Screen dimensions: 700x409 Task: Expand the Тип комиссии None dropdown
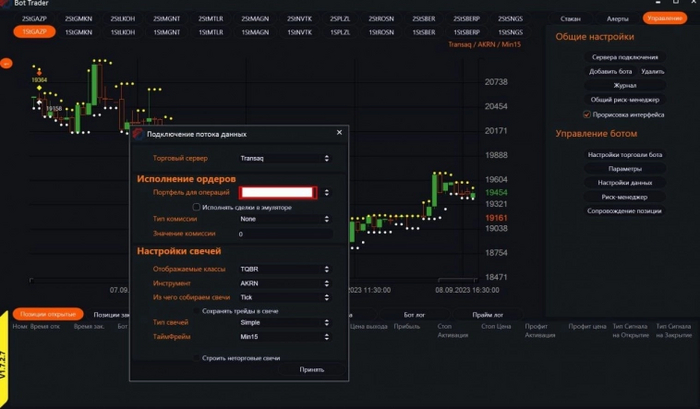tap(285, 219)
